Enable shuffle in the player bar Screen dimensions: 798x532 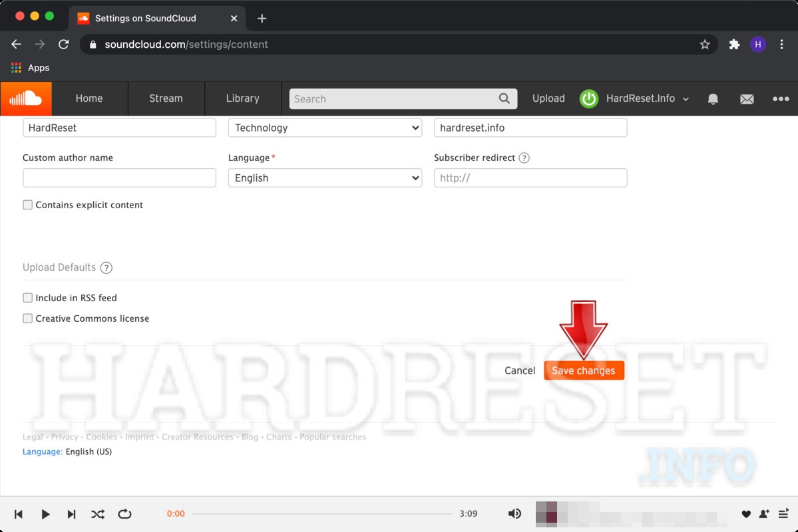[98, 513]
